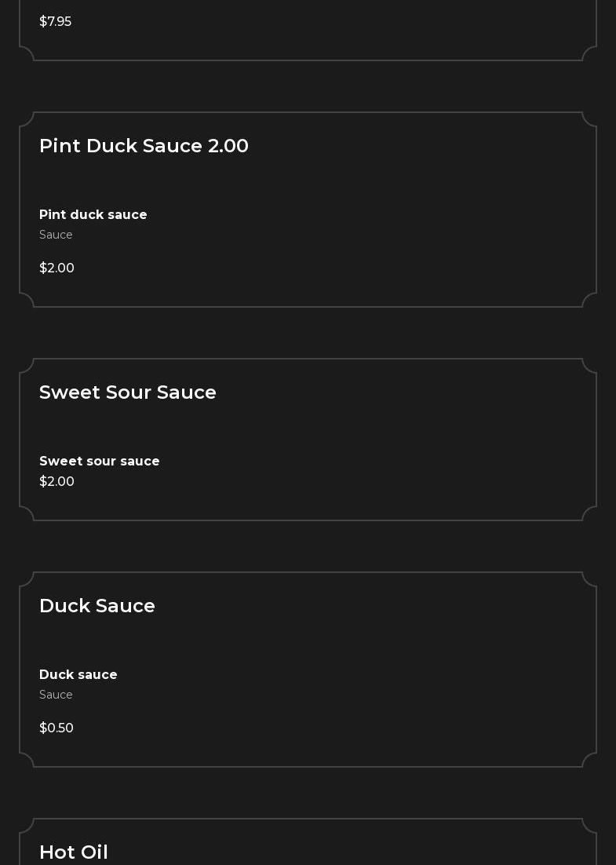616x865 pixels.
Task: Click the $2.00 price for Sweet sour sauce
Action: pyautogui.click(x=56, y=482)
